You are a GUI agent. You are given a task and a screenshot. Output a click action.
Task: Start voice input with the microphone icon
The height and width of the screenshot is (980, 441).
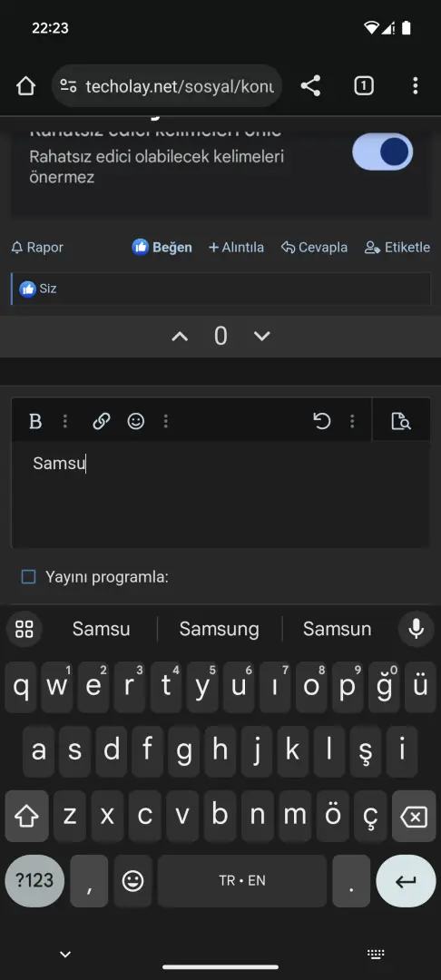tap(416, 628)
